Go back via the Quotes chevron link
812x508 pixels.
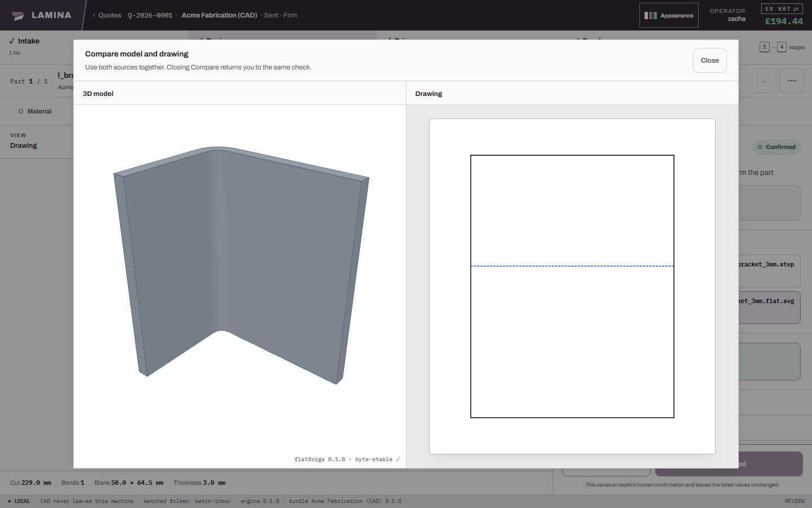point(107,15)
